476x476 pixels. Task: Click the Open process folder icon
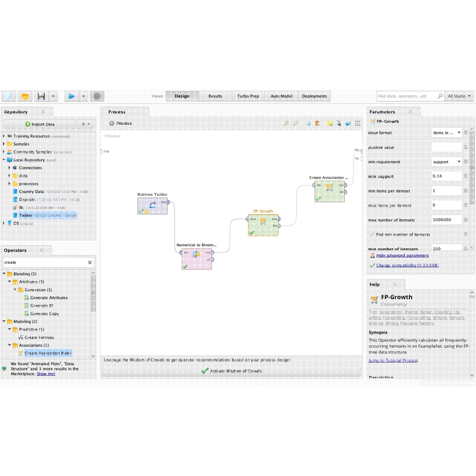25,96
